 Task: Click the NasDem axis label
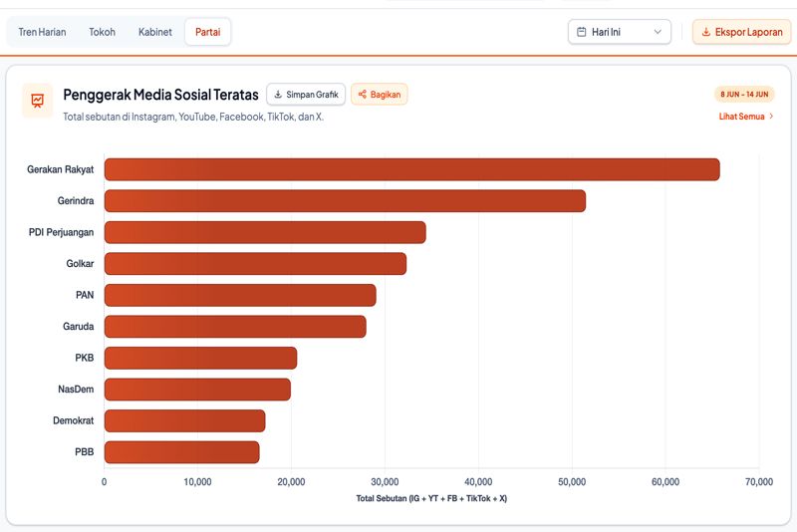76,390
